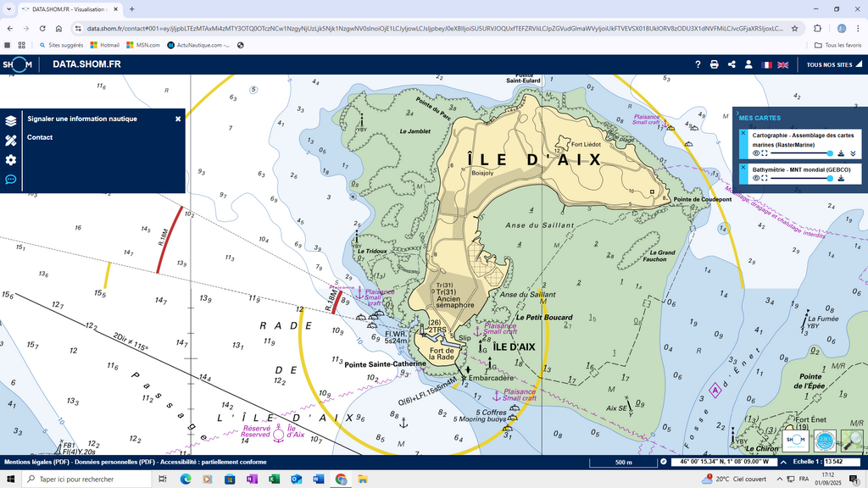868x488 pixels.
Task: Open 'Mentions légales (PDF)' link
Action: pyautogui.click(x=37, y=462)
